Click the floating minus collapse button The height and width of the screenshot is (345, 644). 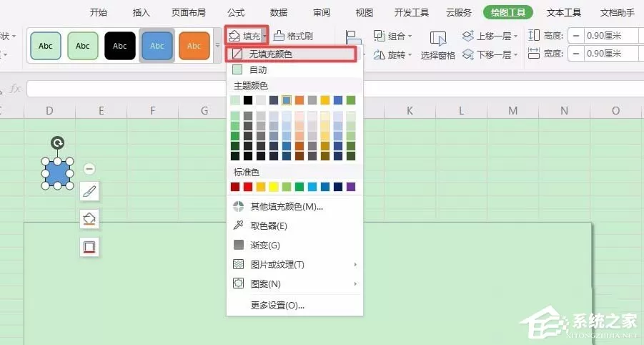click(89, 169)
